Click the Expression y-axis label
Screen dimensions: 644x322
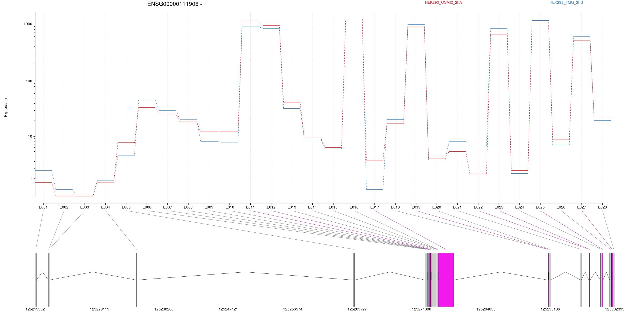pyautogui.click(x=6, y=107)
